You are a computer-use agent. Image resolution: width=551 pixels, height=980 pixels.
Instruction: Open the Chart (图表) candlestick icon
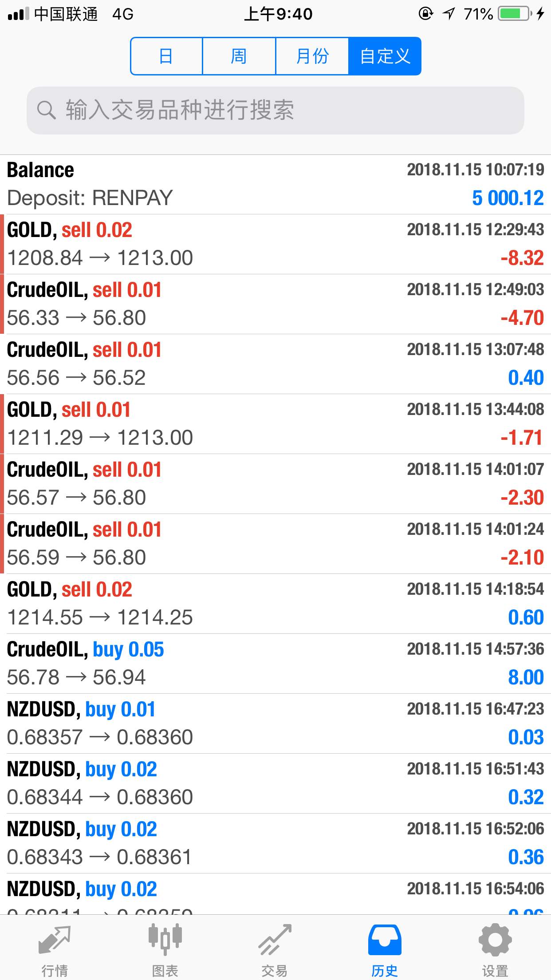(x=165, y=940)
